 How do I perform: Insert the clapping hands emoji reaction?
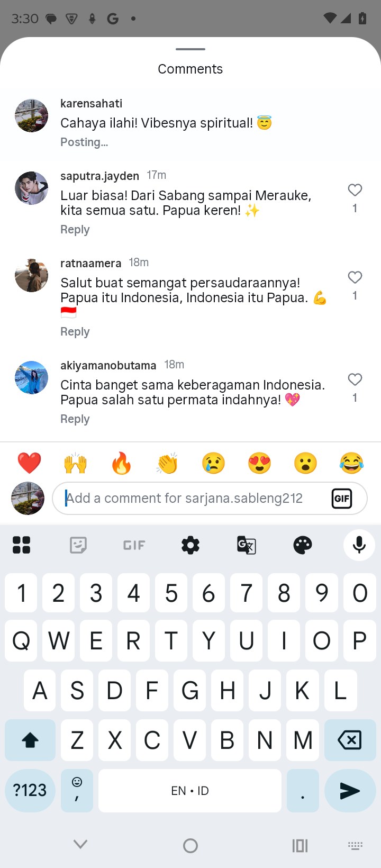167,463
